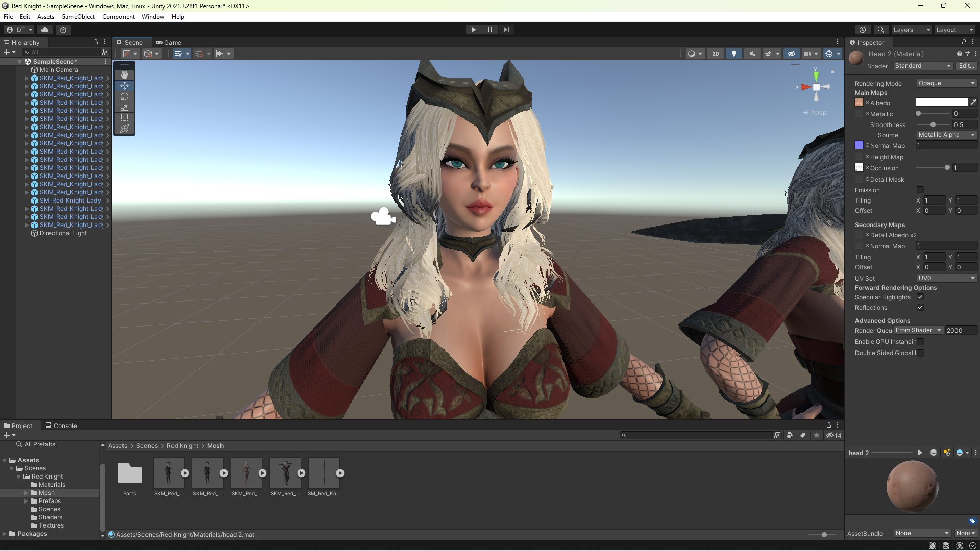Open Unity cloud services icon

[x=45, y=30]
